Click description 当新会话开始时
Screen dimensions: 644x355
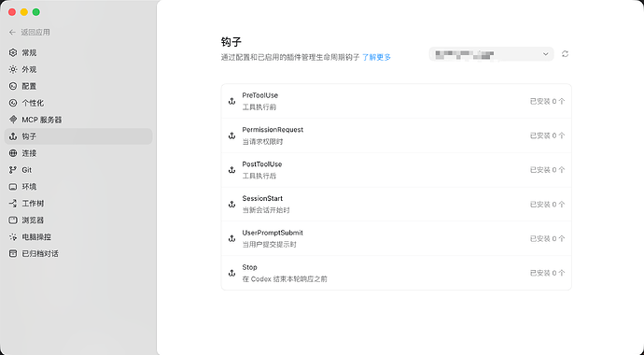[266, 210]
